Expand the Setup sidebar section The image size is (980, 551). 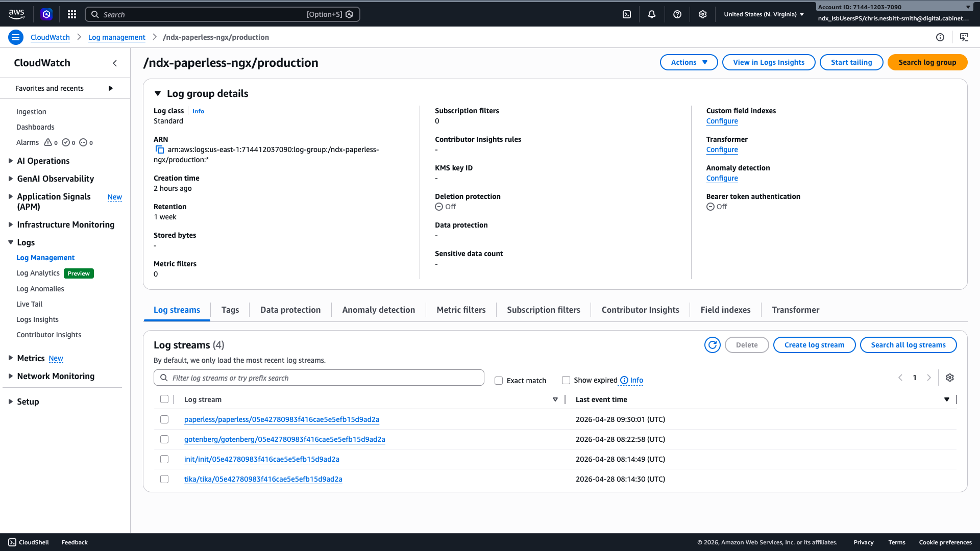click(x=11, y=402)
